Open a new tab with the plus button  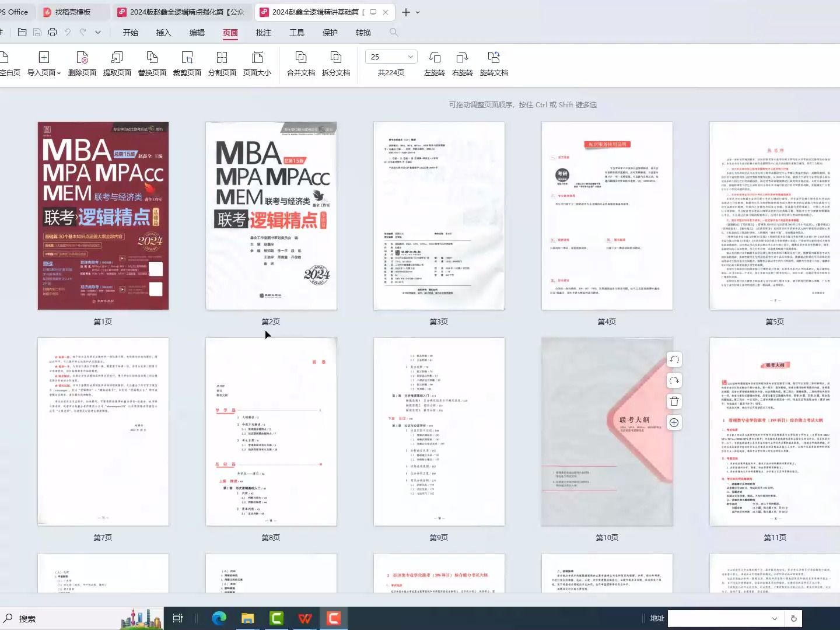[x=406, y=12]
